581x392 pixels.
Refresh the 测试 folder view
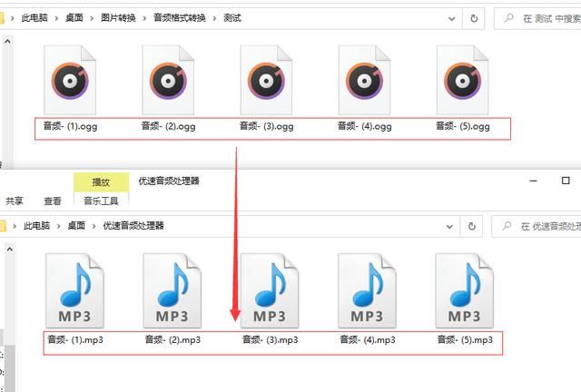pos(474,18)
